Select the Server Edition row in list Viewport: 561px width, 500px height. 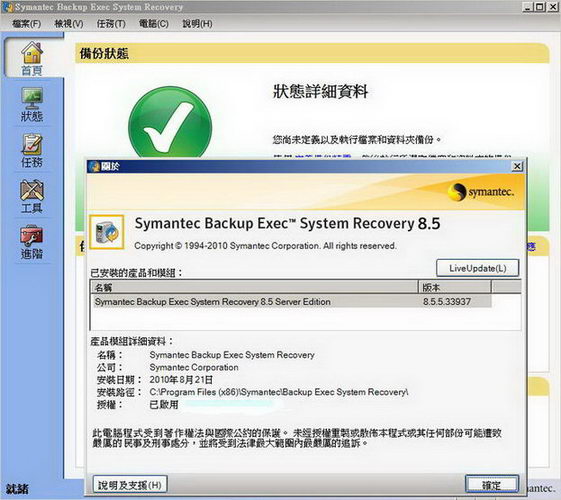pyautogui.click(x=292, y=302)
